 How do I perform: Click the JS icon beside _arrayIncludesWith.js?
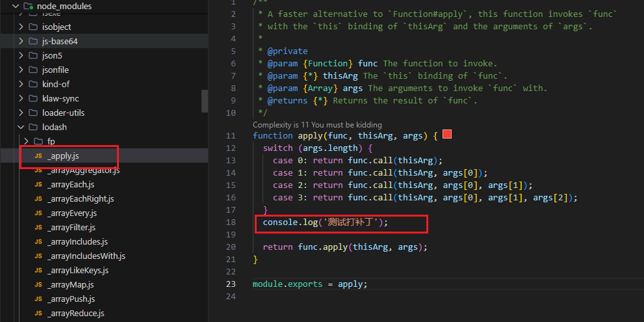click(x=38, y=256)
